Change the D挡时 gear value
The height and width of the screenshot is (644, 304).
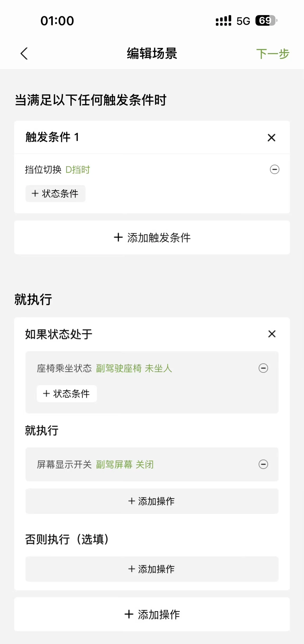[x=78, y=170]
